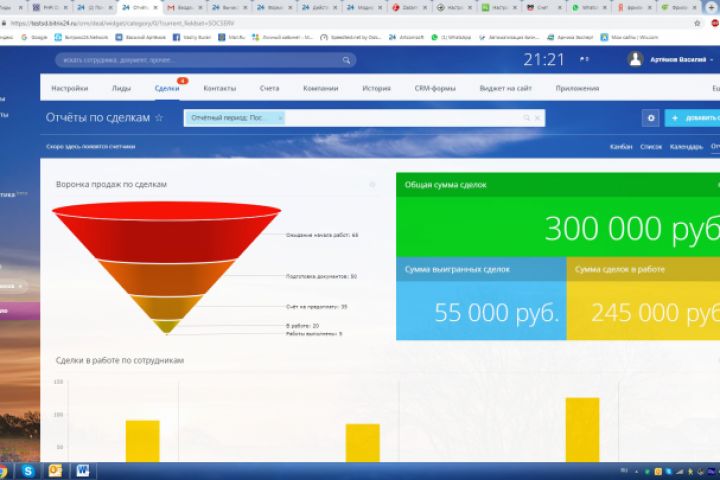Click the Chrome icon in the taskbar
Screen dimensions: 720x480
tap(3, 471)
